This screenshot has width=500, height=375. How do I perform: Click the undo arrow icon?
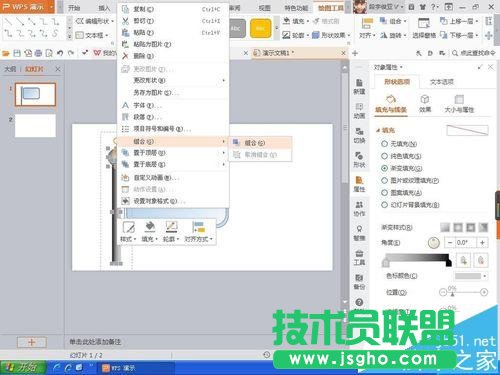tap(60, 53)
